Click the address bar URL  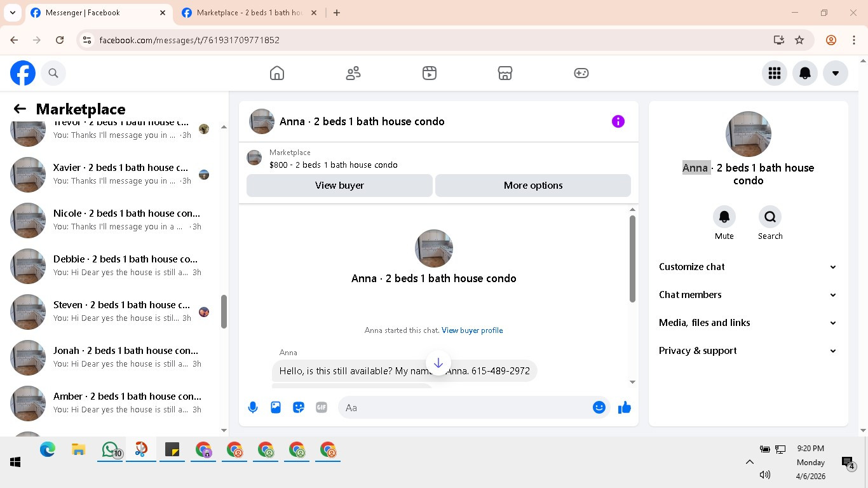pyautogui.click(x=189, y=40)
